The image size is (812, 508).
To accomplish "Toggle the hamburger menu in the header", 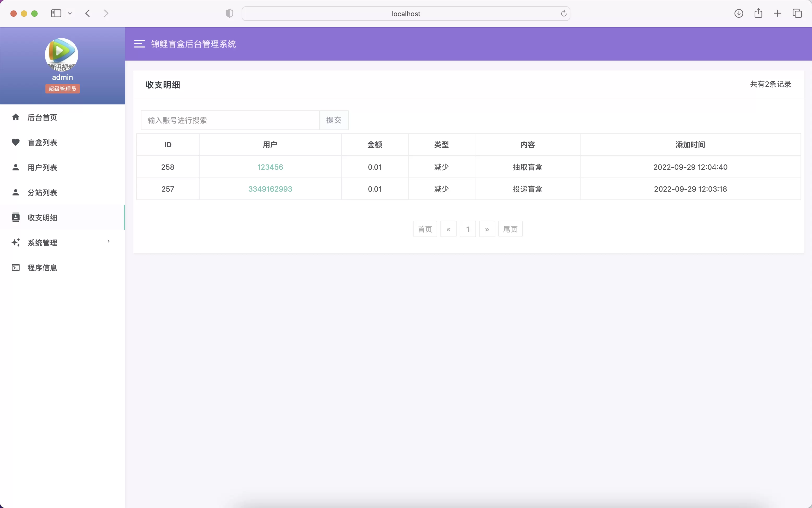I will pyautogui.click(x=139, y=44).
